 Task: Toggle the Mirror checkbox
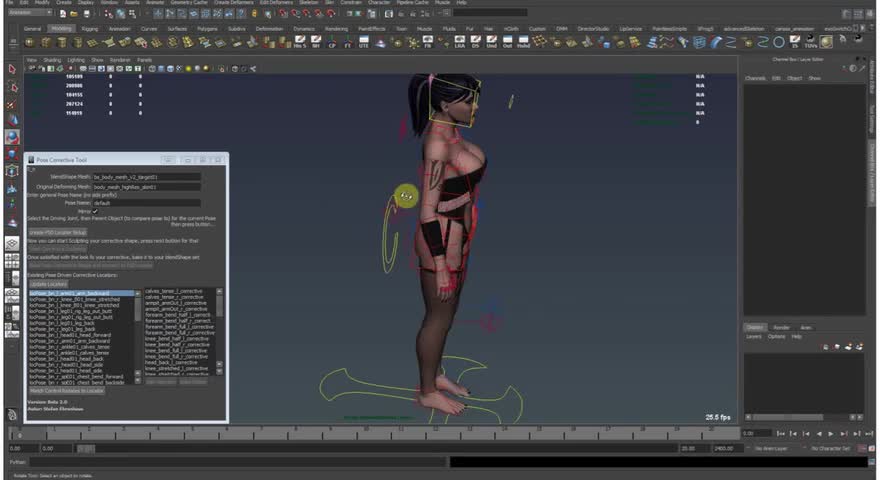coord(95,211)
